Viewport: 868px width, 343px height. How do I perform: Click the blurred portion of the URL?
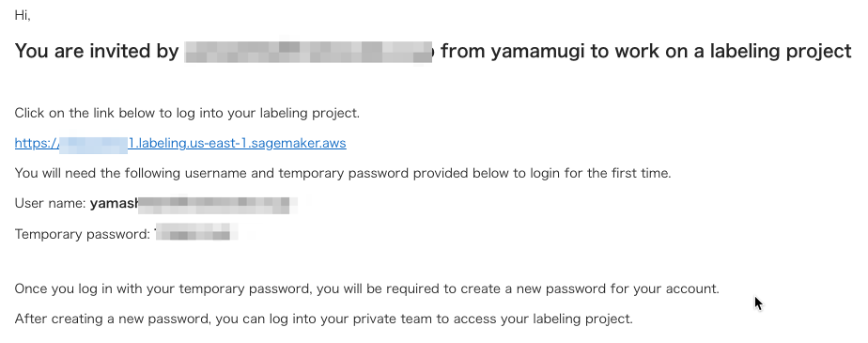[x=93, y=144]
